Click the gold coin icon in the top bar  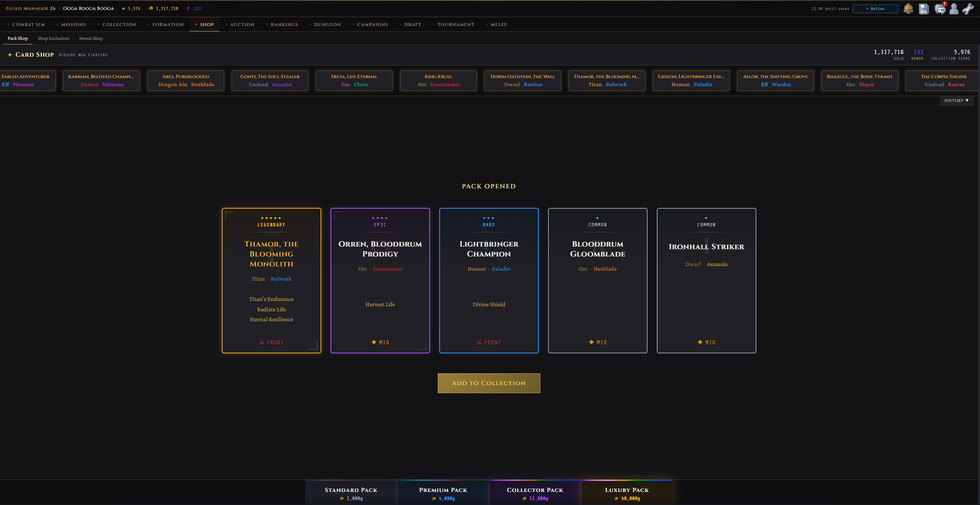pos(150,8)
